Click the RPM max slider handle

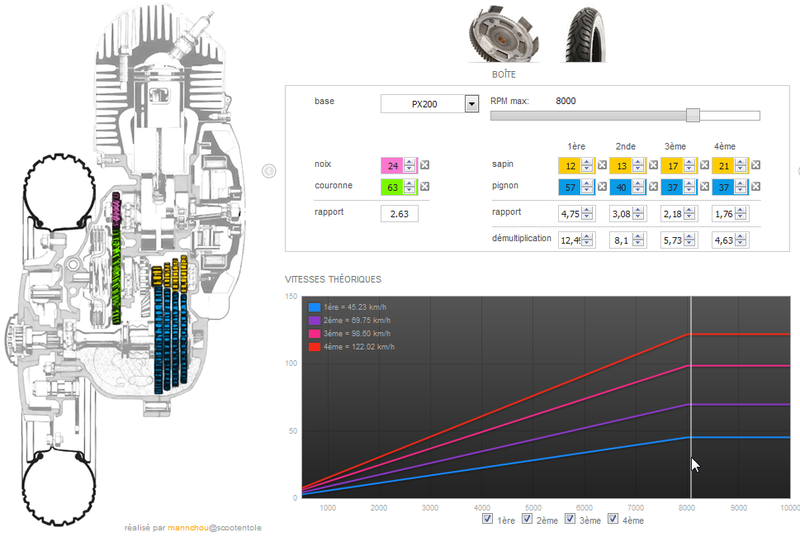tap(692, 115)
